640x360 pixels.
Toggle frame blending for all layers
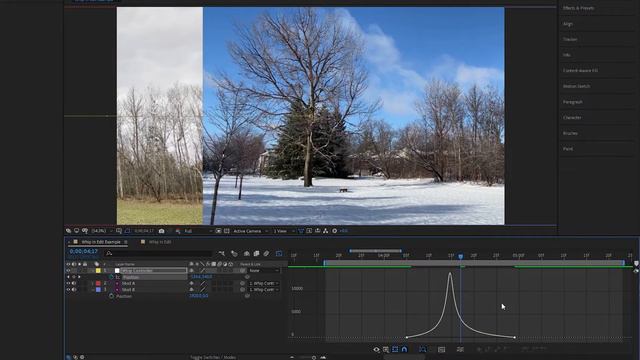(x=256, y=253)
